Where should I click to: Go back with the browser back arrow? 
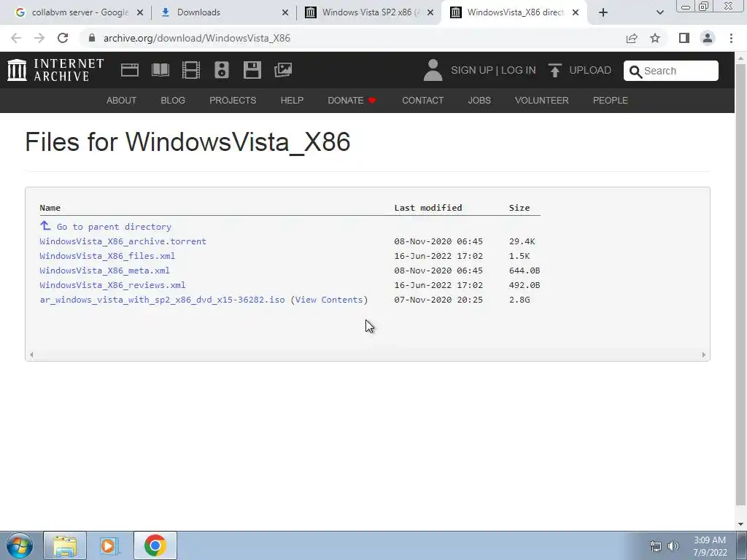pyautogui.click(x=16, y=38)
